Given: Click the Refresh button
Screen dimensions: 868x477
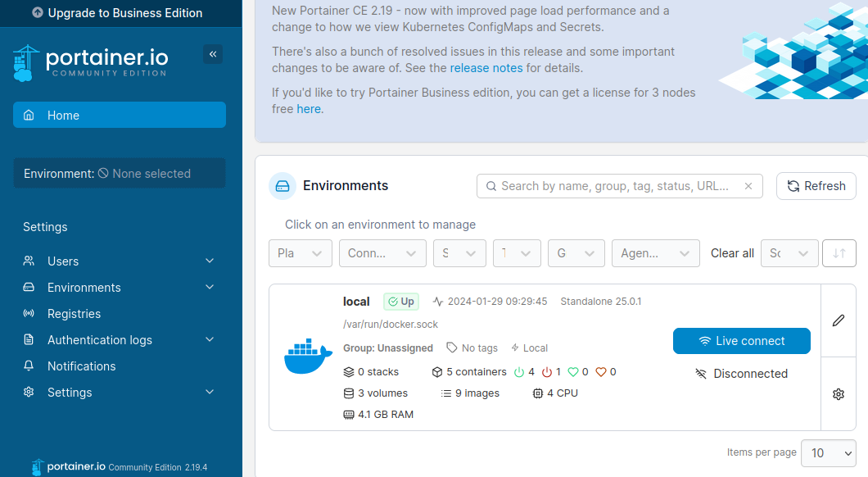Looking at the screenshot, I should click(816, 186).
